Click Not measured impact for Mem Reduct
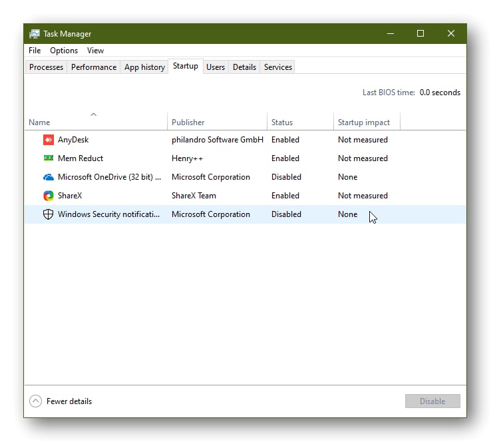 click(363, 158)
